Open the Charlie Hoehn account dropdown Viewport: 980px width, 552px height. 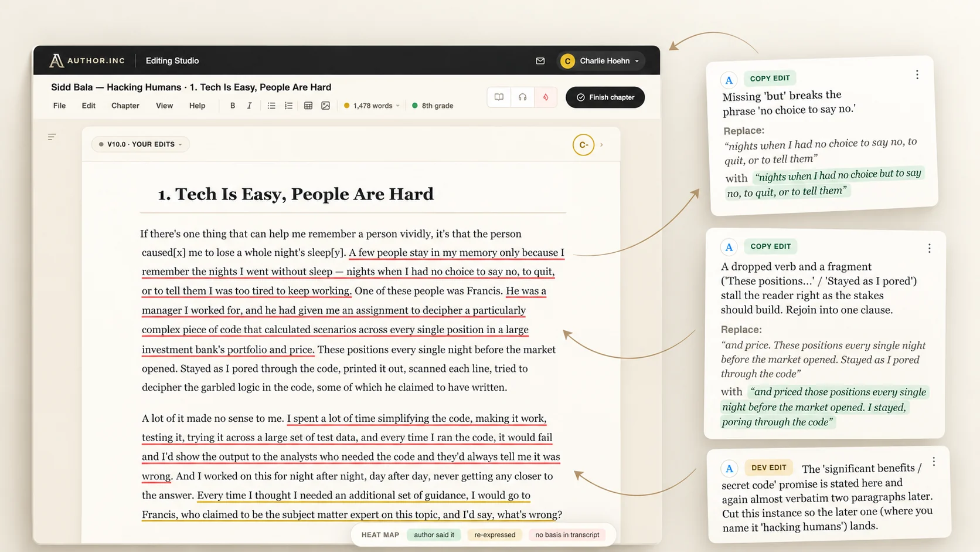600,61
